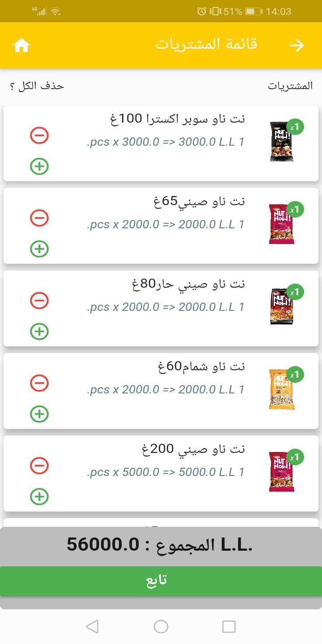The width and height of the screenshot is (322, 644).
Task: Tap the home icon in header
Action: point(21,45)
